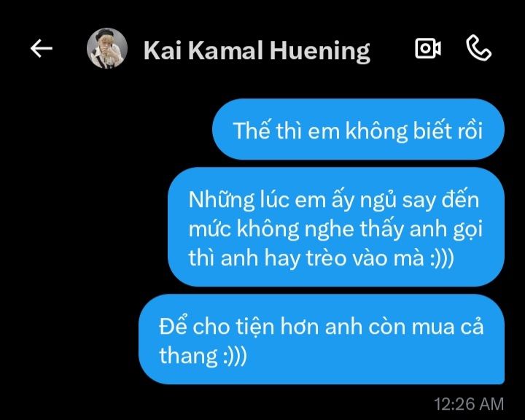Click the word 'Huening' in the header

(320, 51)
